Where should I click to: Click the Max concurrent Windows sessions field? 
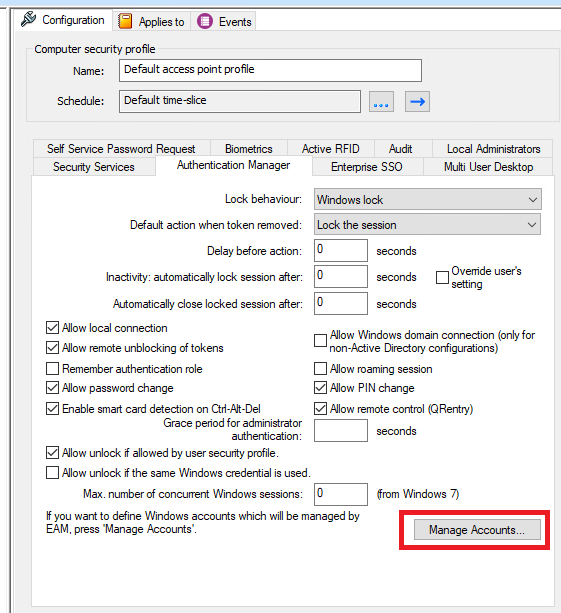[341, 494]
